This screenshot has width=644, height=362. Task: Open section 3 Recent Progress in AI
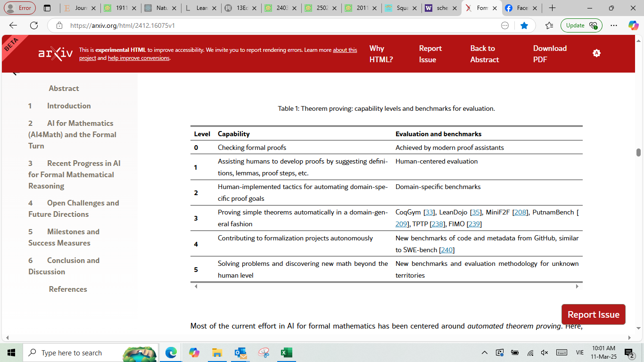(74, 174)
